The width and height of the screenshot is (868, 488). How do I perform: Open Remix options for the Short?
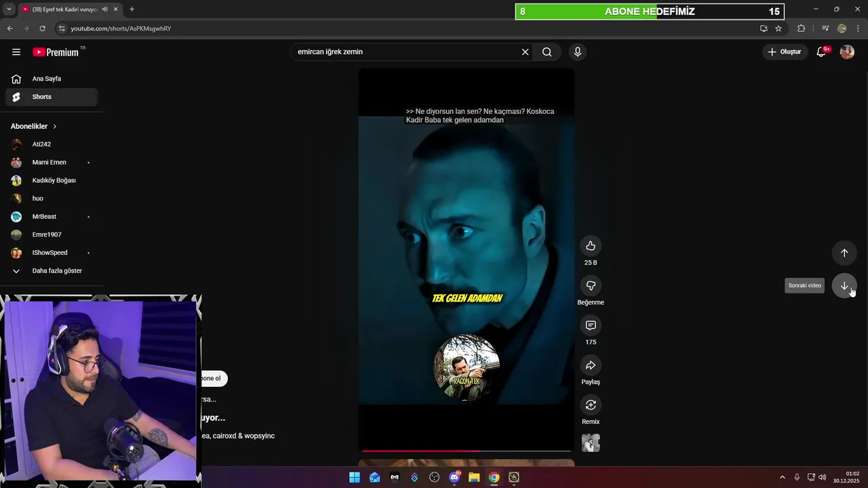[x=591, y=405]
